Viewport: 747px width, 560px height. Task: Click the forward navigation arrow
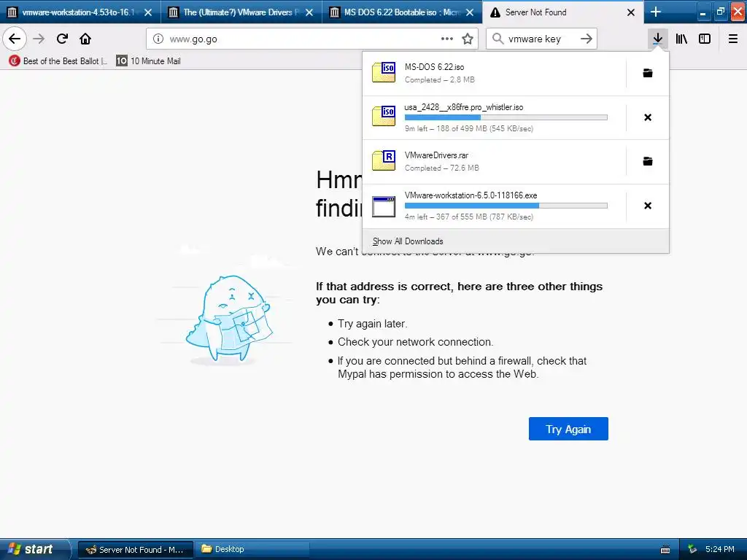pos(39,39)
